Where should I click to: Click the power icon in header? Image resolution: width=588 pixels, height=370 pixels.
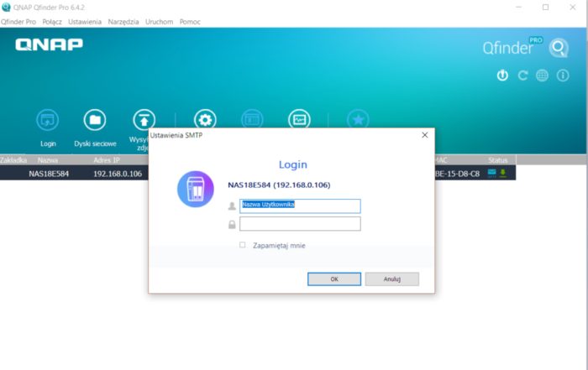coord(502,76)
